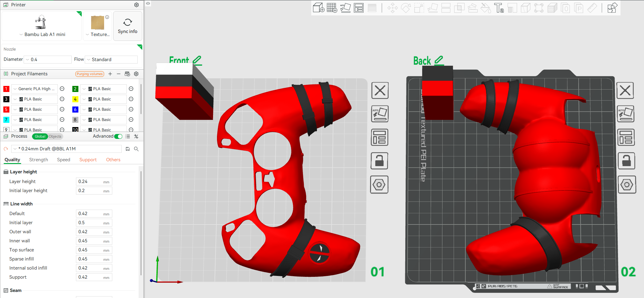This screenshot has height=298, width=644.
Task: Open the compare presets icon beside Advanced
Action: [x=136, y=136]
